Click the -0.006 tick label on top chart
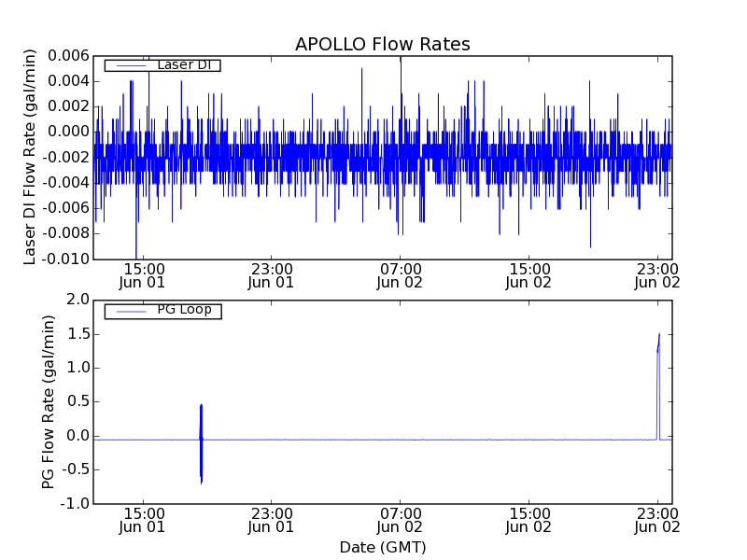 (x=65, y=208)
